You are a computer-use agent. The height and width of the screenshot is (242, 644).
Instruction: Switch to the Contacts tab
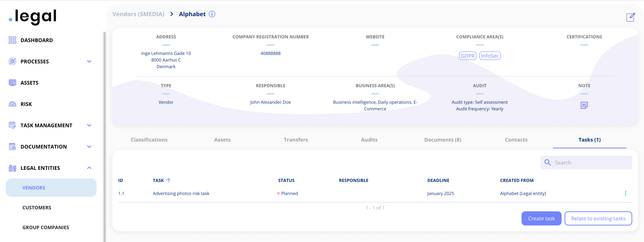click(x=516, y=140)
